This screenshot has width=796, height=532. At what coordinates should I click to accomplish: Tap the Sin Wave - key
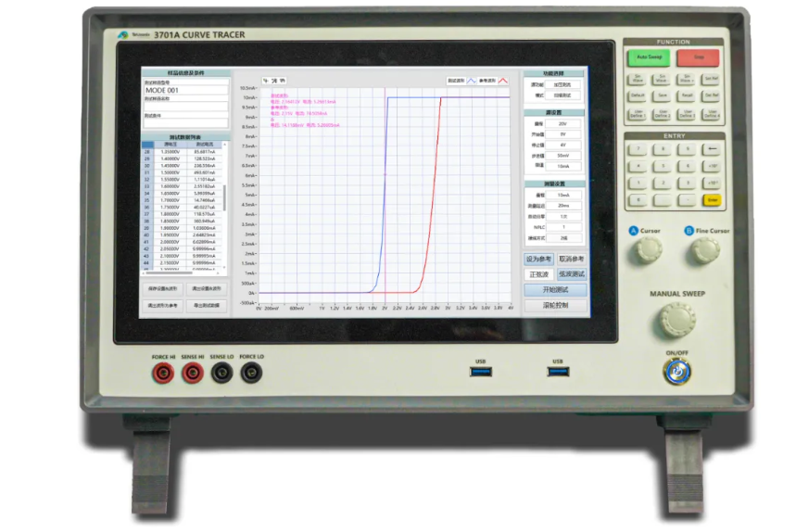point(661,79)
